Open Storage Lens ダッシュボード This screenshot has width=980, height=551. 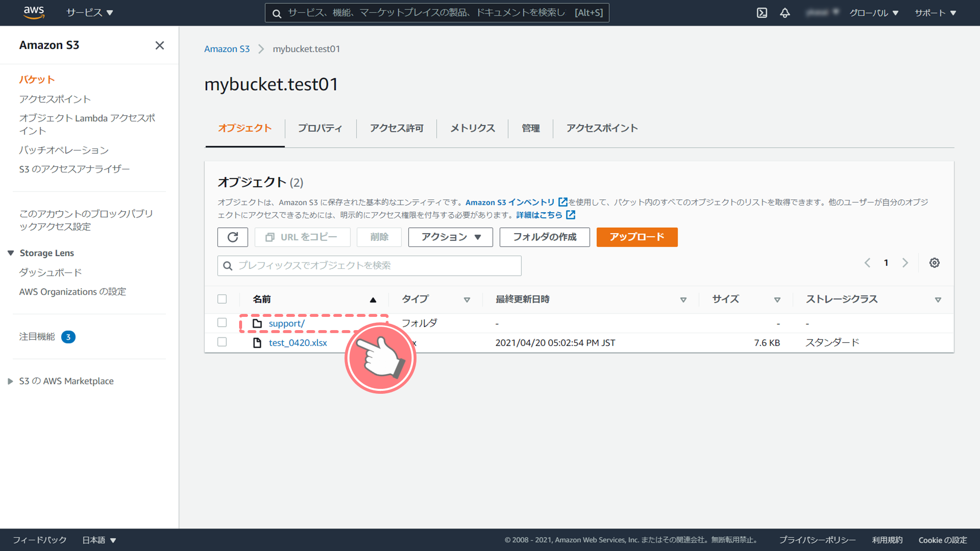coord(50,272)
